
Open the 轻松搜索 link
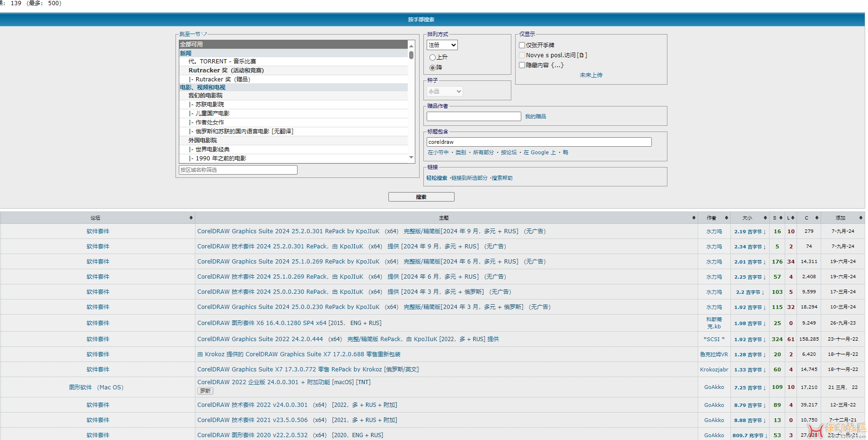[437, 178]
